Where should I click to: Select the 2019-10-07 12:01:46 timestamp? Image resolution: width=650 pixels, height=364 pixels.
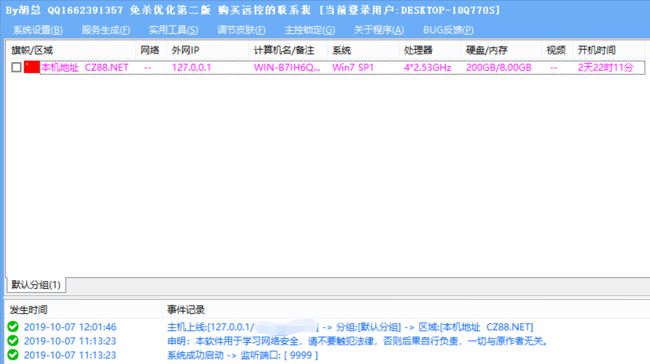click(x=70, y=327)
